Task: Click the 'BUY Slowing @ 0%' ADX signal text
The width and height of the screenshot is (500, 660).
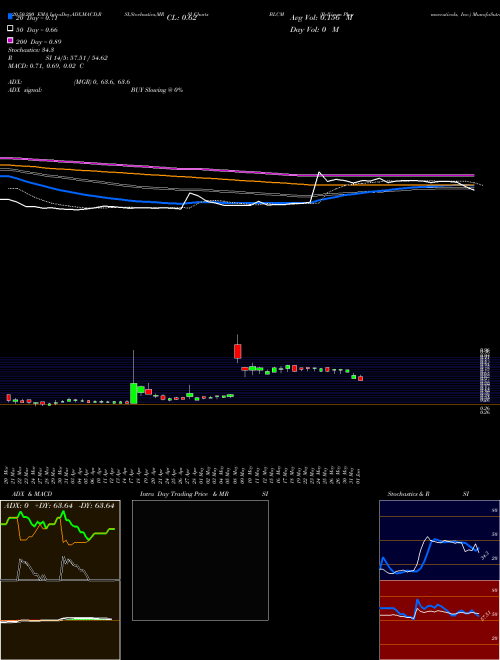Action: click(157, 90)
